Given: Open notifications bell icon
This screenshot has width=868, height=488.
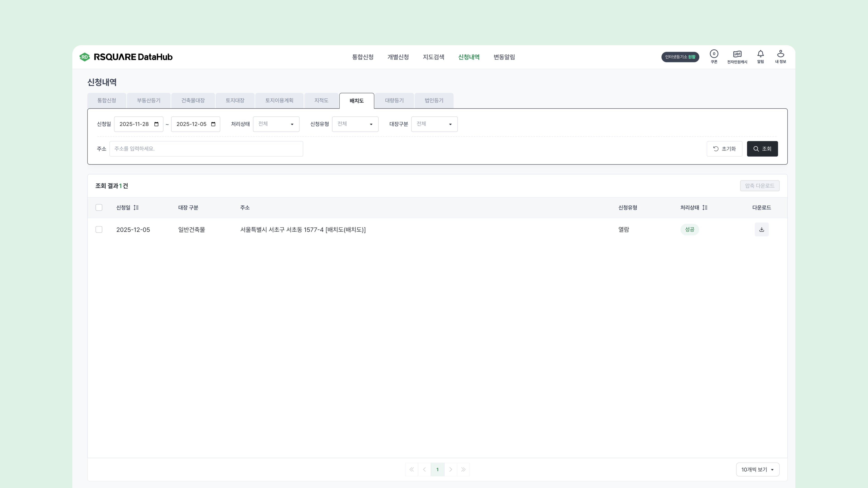Looking at the screenshot, I should point(760,54).
